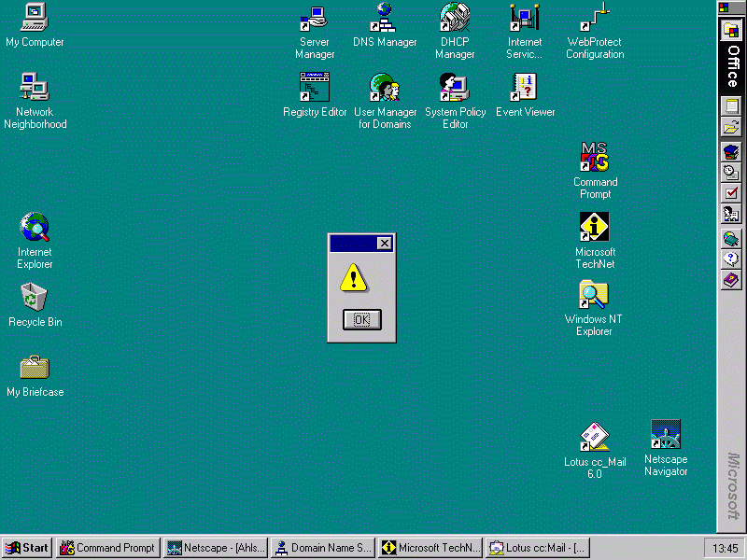The width and height of the screenshot is (747, 560).
Task: Switch to Lotus cc:Mail taskbar button
Action: point(539,548)
